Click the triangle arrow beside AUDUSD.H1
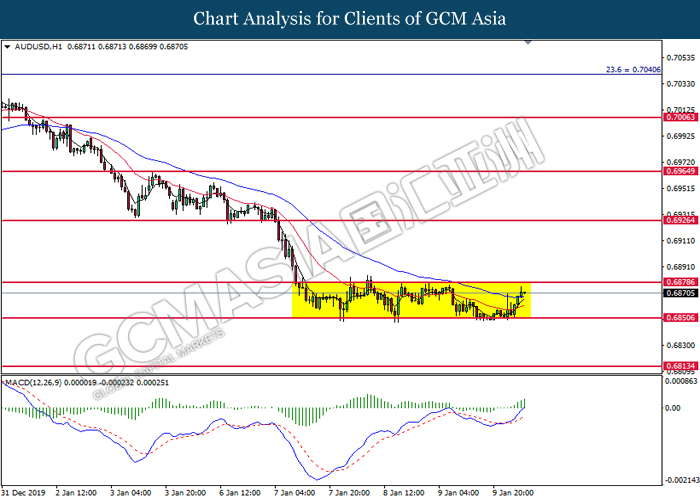 [8, 47]
